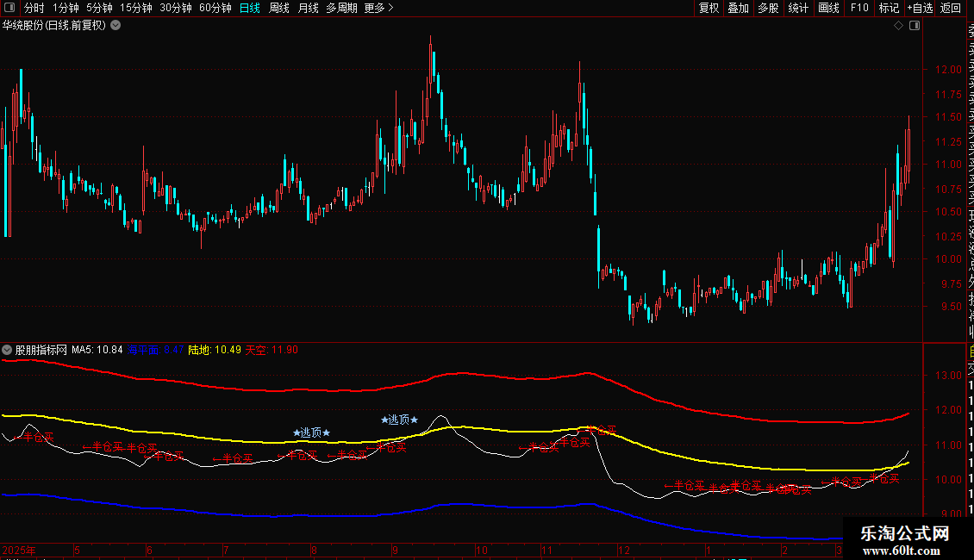Click the blue 海平面: 8.47 label
The height and width of the screenshot is (560, 974).
(x=155, y=350)
